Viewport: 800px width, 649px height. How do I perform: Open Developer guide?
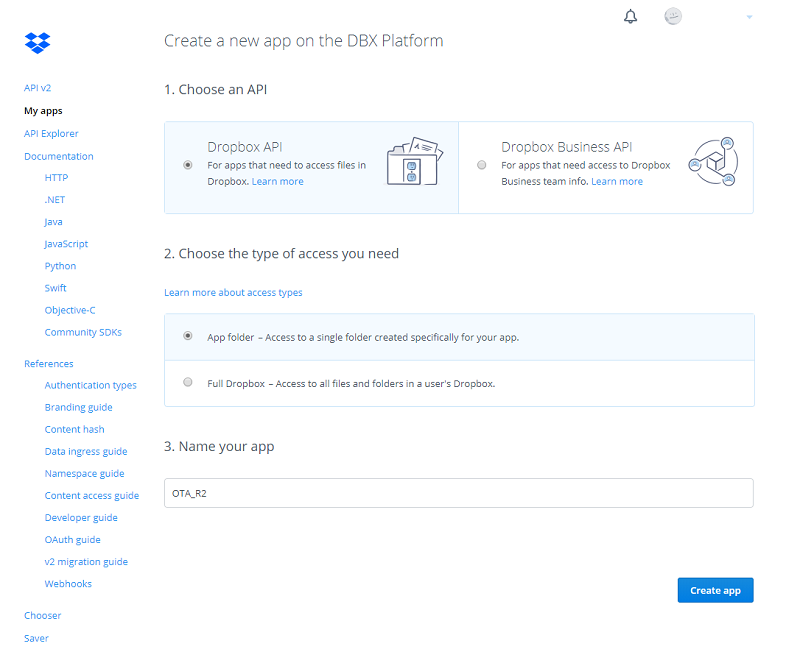(81, 517)
